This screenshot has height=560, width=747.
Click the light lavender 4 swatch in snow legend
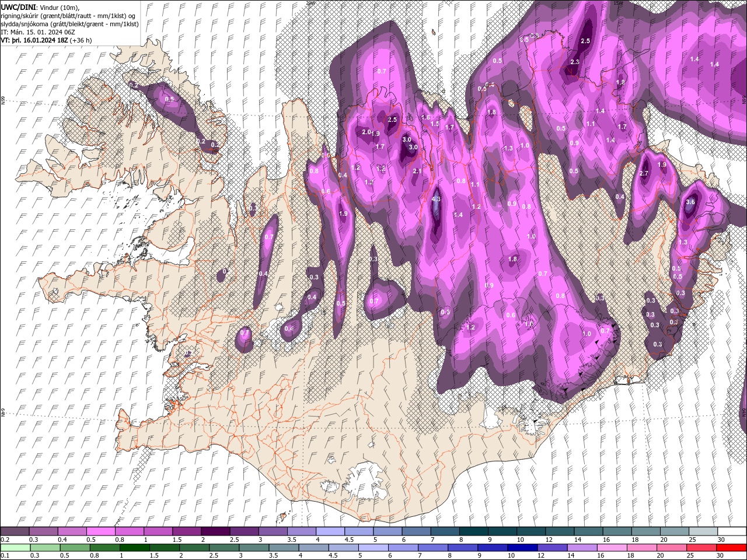(330, 531)
